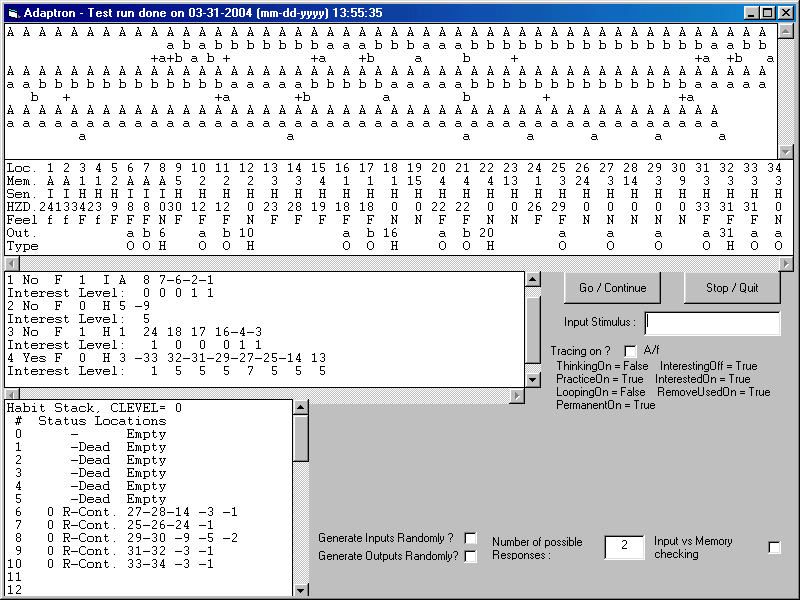Click the '3 No F 1 H 1 24 18 17' line
Viewport: 800px width, 600px height.
click(x=135, y=332)
